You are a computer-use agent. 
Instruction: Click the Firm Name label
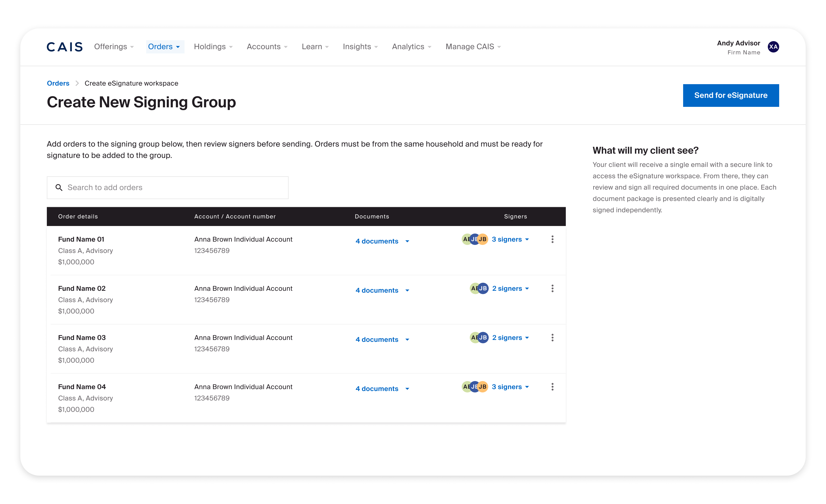pyautogui.click(x=743, y=53)
